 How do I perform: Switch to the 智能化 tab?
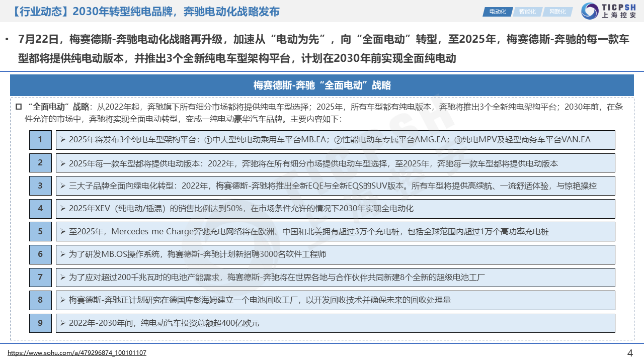click(527, 12)
